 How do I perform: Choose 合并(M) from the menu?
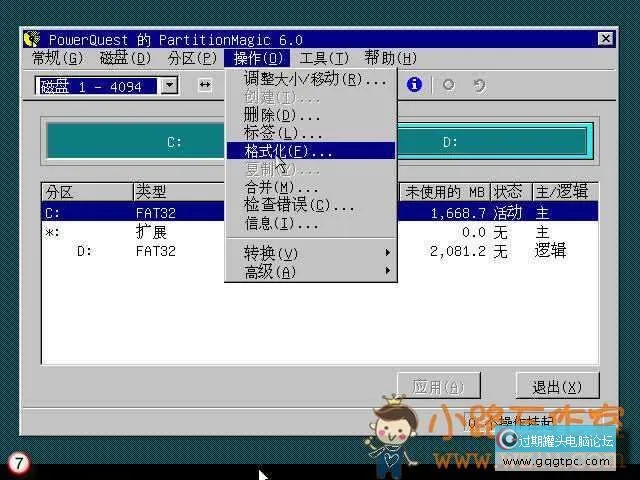tap(311, 187)
